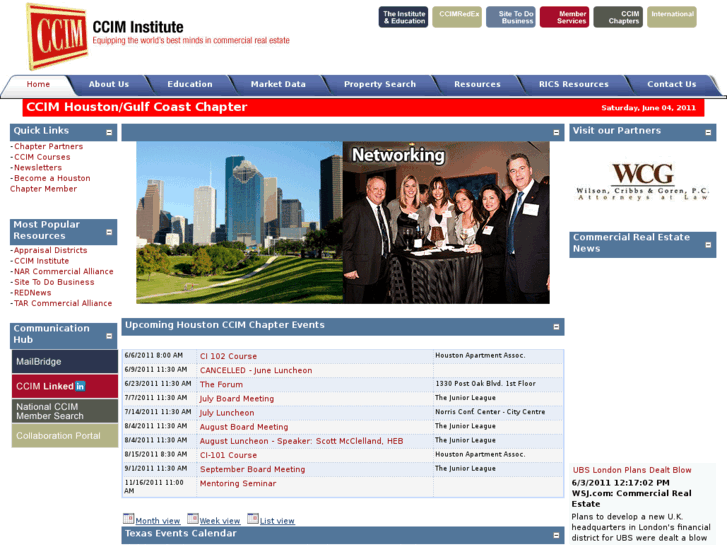Click the CCIM LinkedIn button
The image size is (727, 545).
(65, 386)
